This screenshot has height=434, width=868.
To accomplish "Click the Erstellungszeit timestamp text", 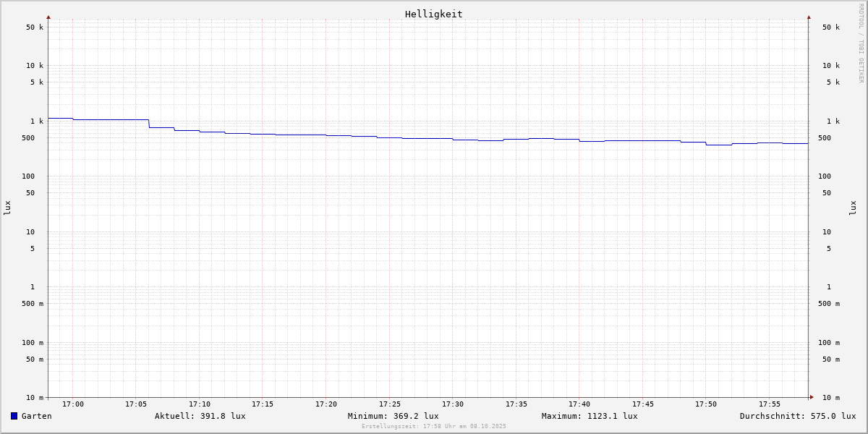I will point(434,426).
